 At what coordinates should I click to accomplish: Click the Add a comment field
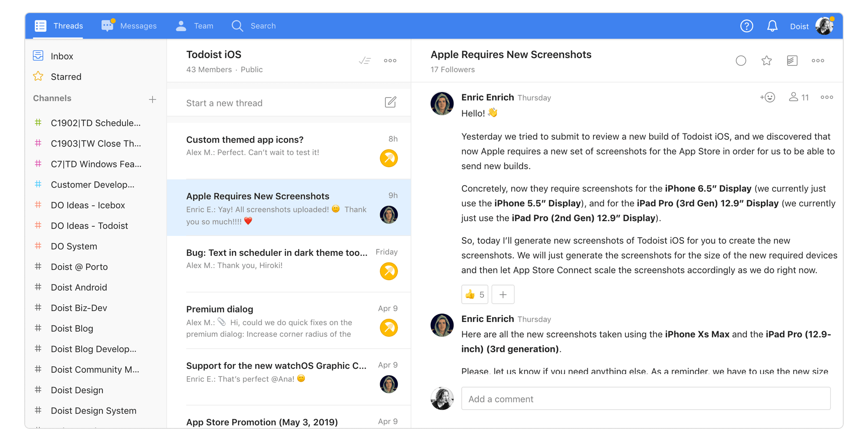point(646,398)
